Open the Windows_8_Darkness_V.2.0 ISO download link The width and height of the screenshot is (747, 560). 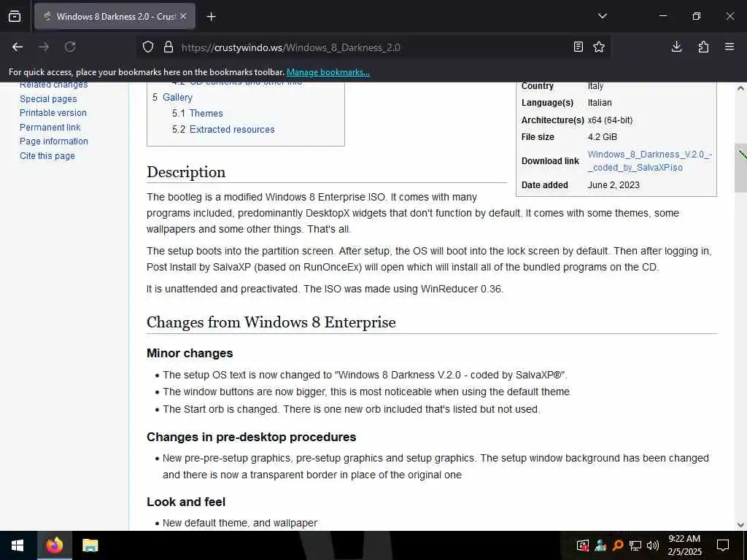649,161
